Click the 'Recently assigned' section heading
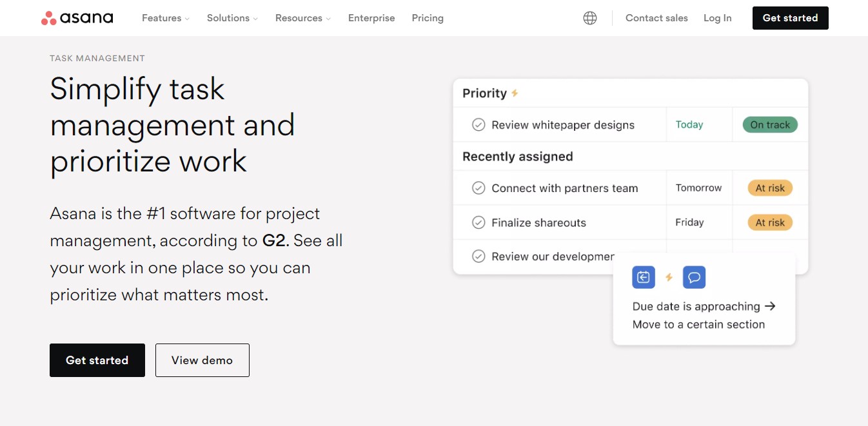The width and height of the screenshot is (868, 426). [x=518, y=157]
